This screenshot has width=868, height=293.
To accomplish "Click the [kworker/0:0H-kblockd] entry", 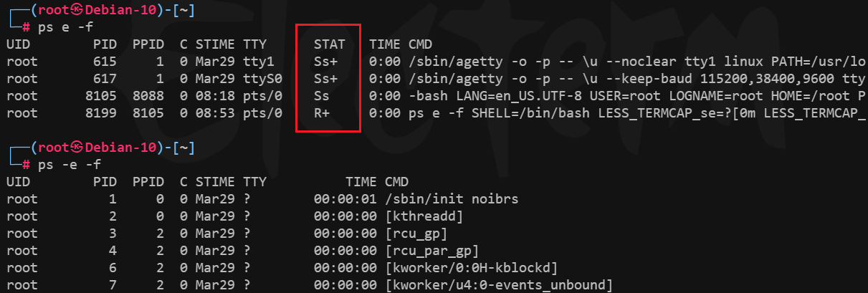I will pos(471,268).
